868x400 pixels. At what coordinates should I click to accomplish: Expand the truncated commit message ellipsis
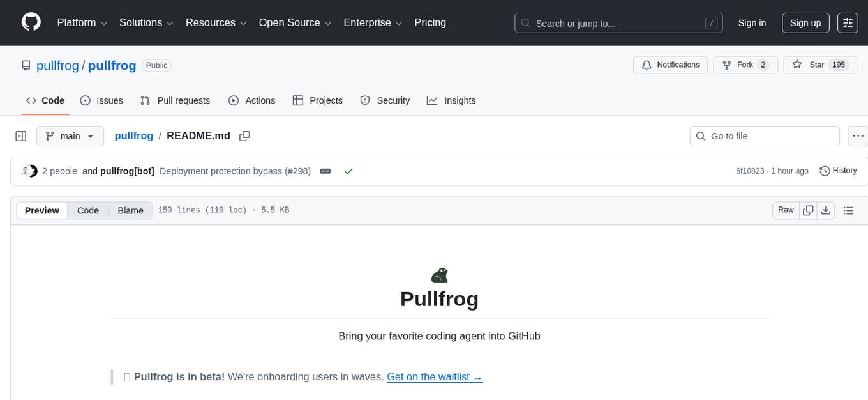pyautogui.click(x=325, y=171)
